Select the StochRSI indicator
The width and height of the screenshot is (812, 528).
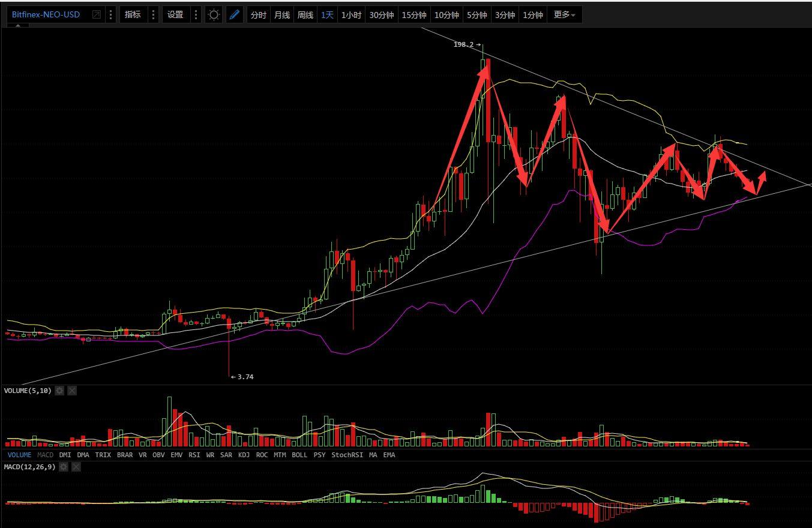[347, 455]
